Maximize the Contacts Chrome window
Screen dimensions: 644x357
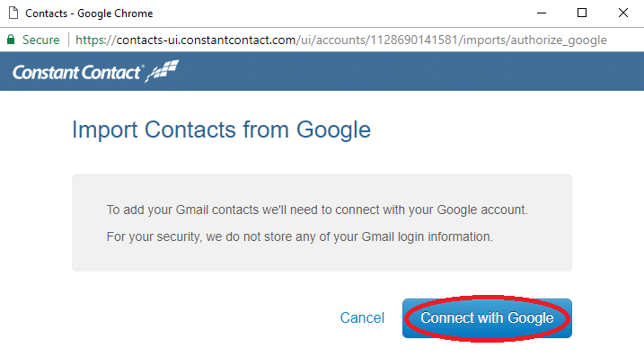582,13
